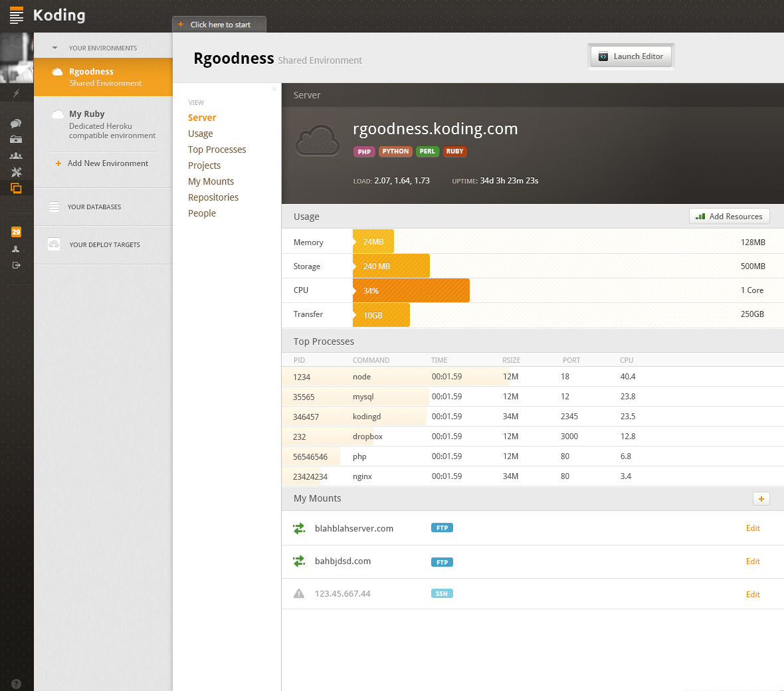Open the chat bubbles icon in sidebar

16,124
